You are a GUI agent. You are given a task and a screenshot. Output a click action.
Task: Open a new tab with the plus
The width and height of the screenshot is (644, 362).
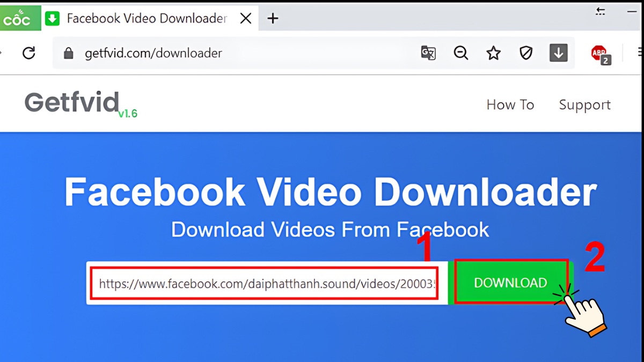click(x=273, y=18)
